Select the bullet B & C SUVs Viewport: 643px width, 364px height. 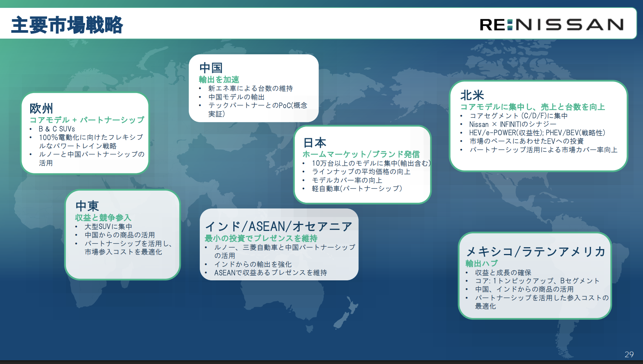coord(57,129)
